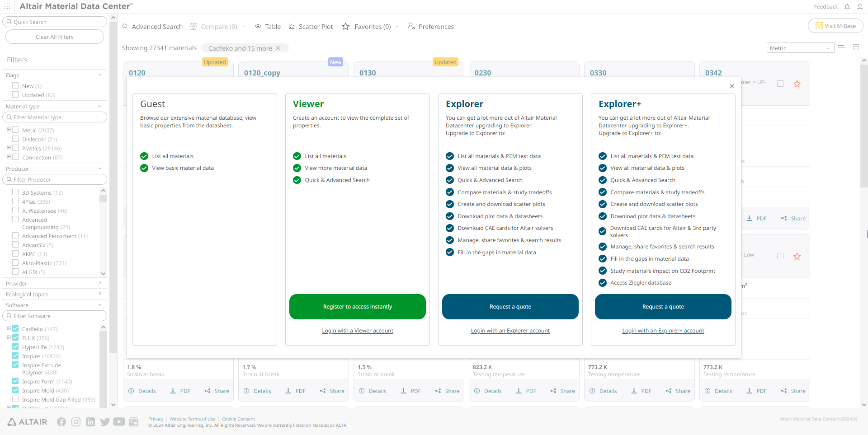
Task: Open the Metric units dropdown
Action: (800, 48)
